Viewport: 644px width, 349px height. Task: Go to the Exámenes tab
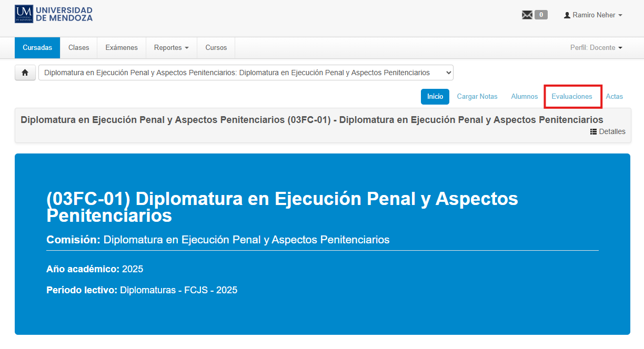[122, 48]
